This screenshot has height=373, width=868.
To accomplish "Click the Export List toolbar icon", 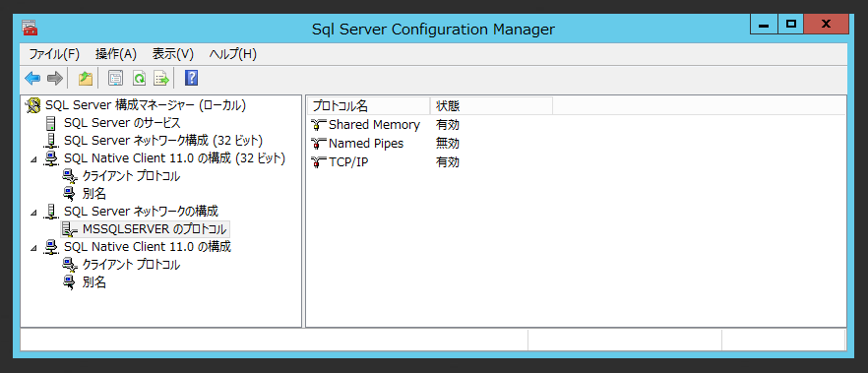I will (x=161, y=79).
